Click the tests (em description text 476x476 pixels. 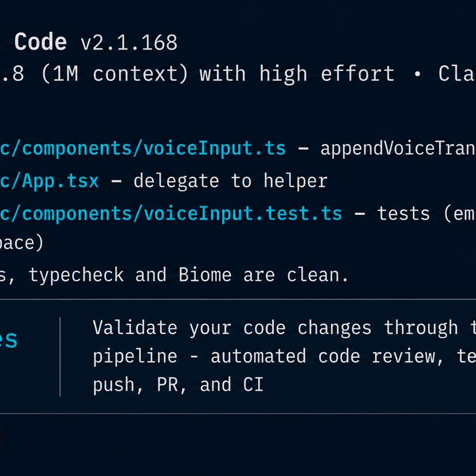point(427,214)
